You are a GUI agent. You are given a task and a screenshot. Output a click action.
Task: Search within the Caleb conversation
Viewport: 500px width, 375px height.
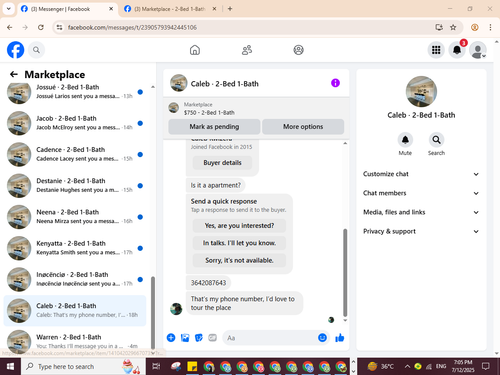(436, 140)
